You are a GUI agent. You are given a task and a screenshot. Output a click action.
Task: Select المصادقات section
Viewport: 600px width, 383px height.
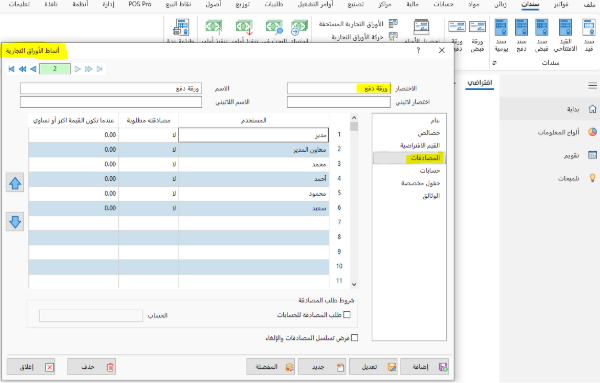click(x=409, y=158)
